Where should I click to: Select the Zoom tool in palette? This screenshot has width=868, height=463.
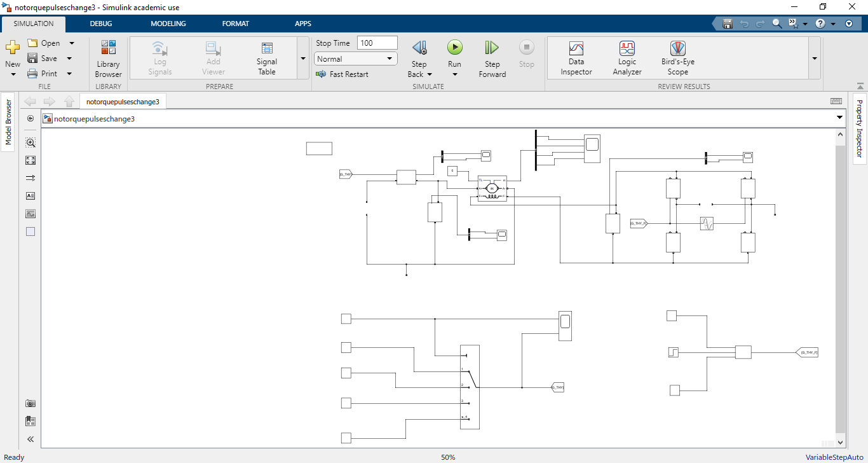click(31, 142)
